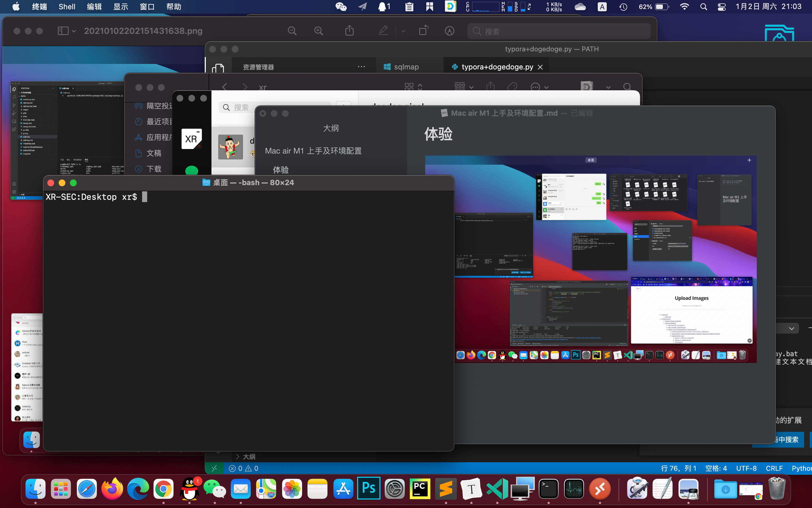Click zoom out icon in Preview toolbar
812x508 pixels.
pos(292,31)
